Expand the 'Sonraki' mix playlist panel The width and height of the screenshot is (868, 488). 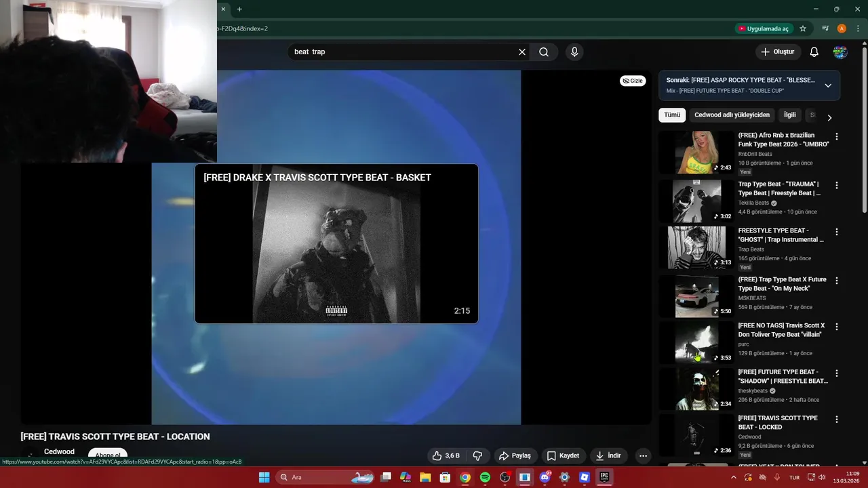pyautogui.click(x=828, y=85)
